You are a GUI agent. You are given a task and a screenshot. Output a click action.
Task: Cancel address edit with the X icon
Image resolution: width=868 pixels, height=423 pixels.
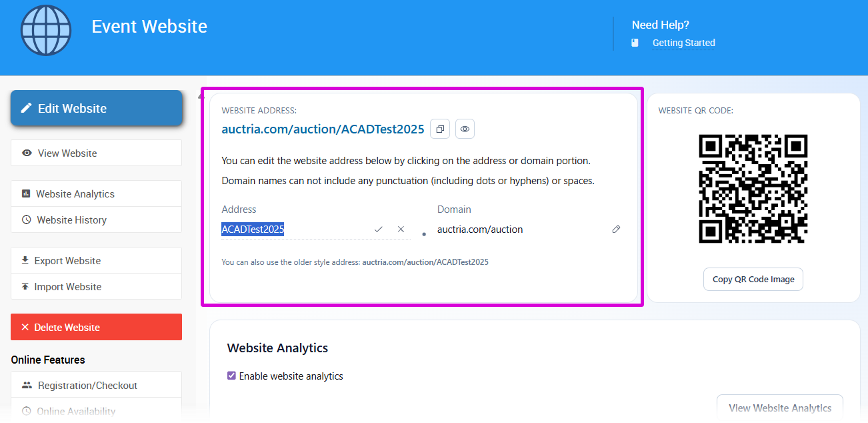(401, 230)
